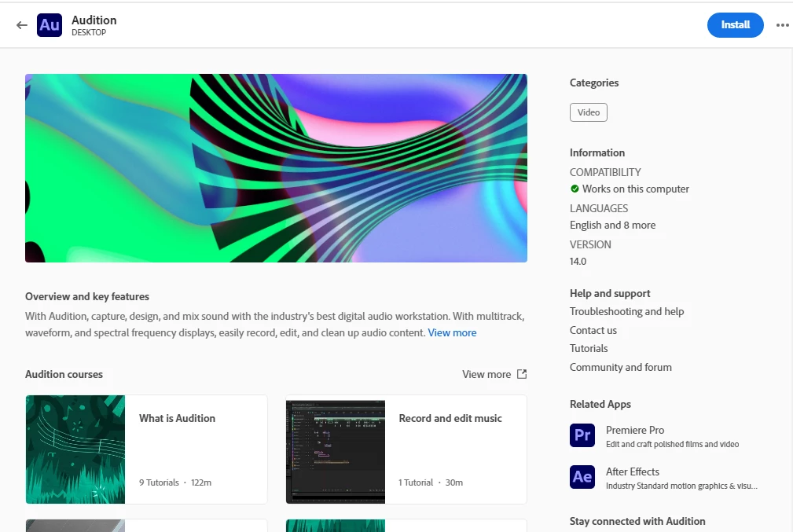
Task: Click 'Overview and key features' heading
Action: point(87,296)
